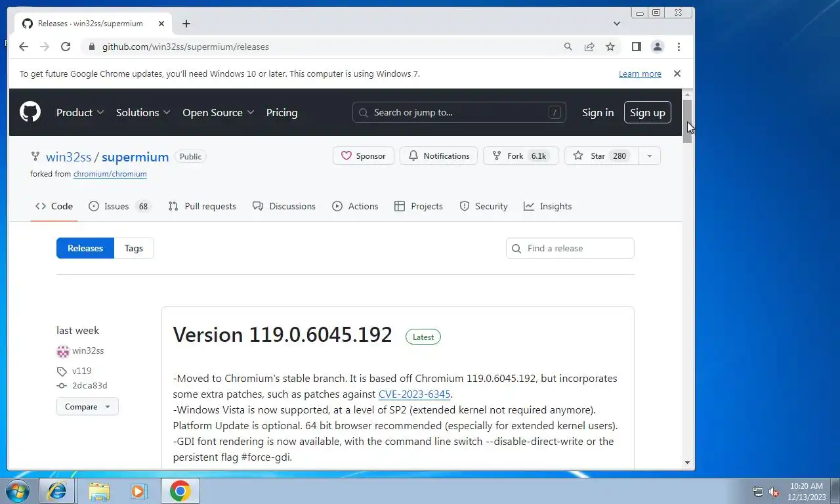
Task: Click Chrome icon on taskbar
Action: click(x=180, y=491)
